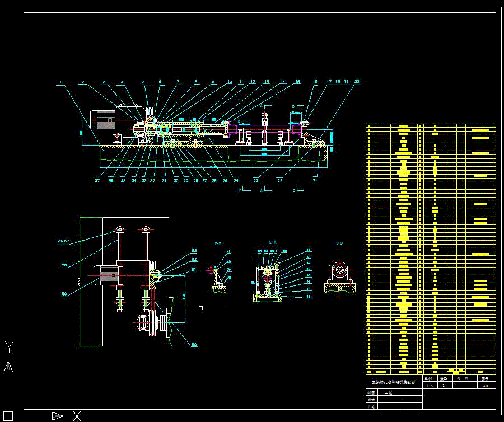Pick part number 54 above the A-A section

pos(260,251)
